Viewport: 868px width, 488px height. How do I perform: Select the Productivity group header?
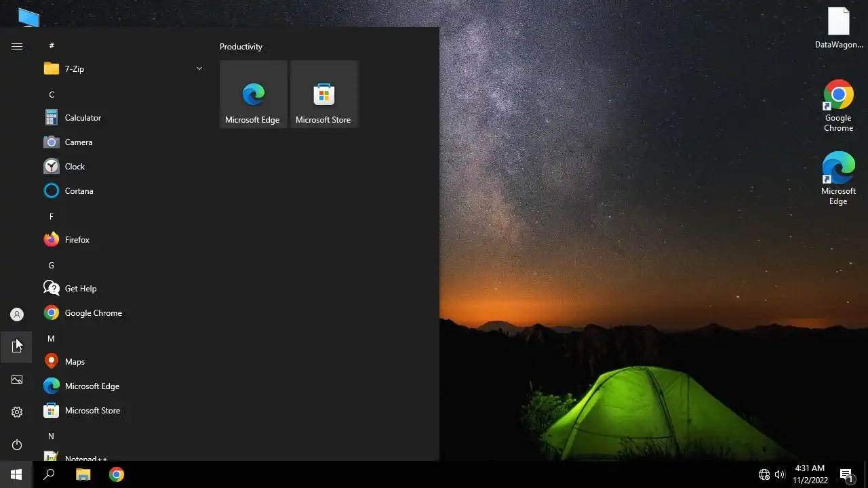241,47
